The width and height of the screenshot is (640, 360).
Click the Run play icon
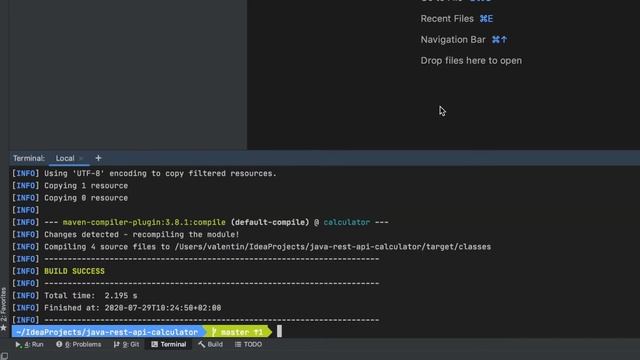[x=18, y=344]
